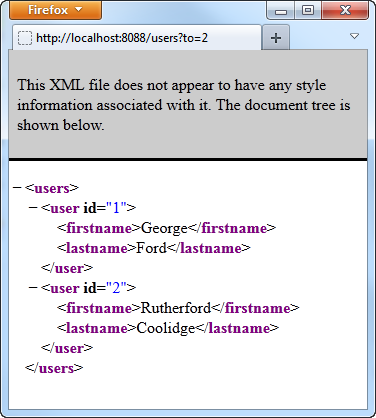Image resolution: width=376 pixels, height=418 pixels.
Task: Maximize the Firefox window
Action: coord(308,10)
